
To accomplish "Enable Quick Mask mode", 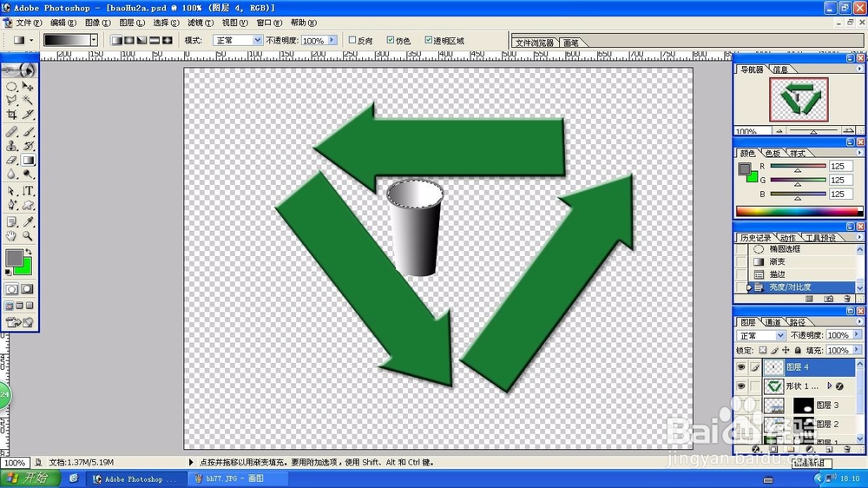I will (27, 289).
